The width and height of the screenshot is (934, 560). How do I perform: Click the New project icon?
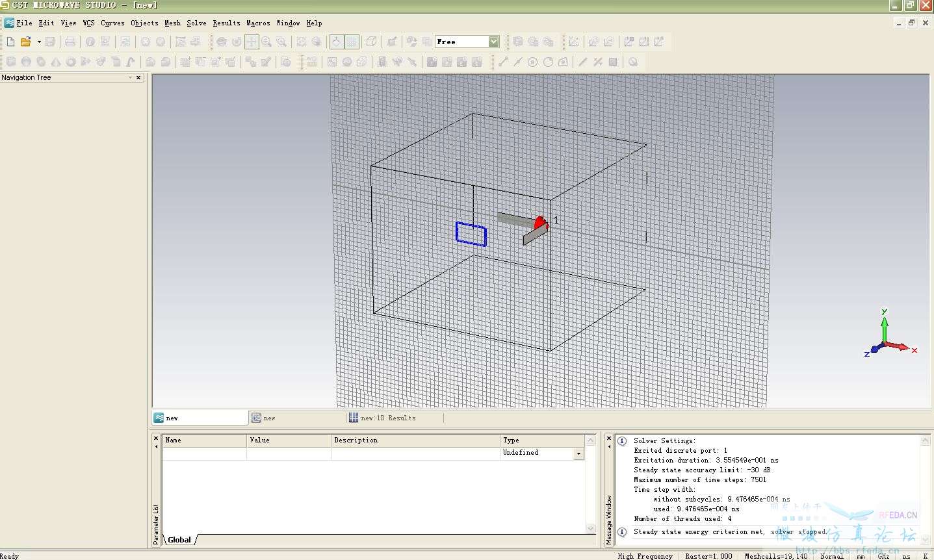[x=10, y=42]
